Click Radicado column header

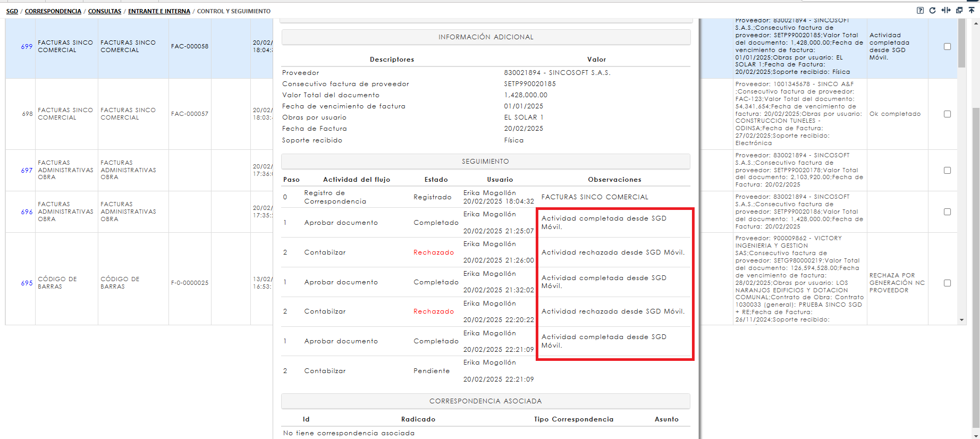[x=418, y=419]
